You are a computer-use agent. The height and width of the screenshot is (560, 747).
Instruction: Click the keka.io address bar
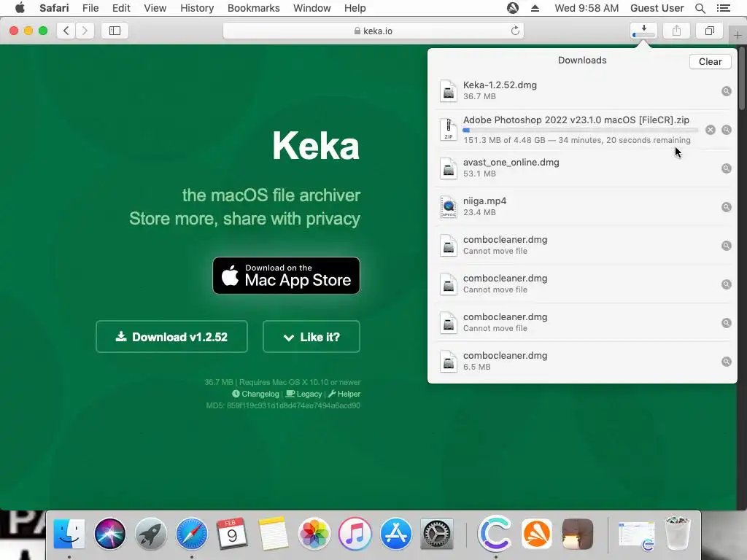coord(373,31)
